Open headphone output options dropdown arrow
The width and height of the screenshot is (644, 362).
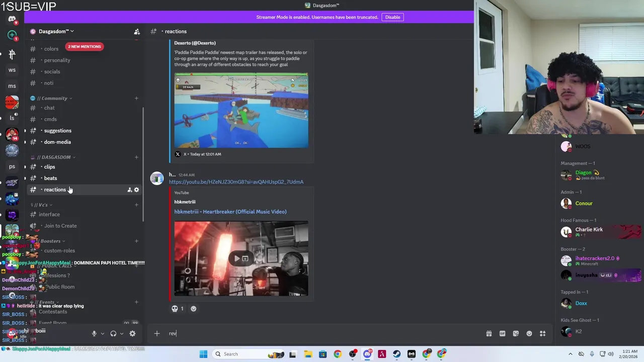[x=122, y=333]
